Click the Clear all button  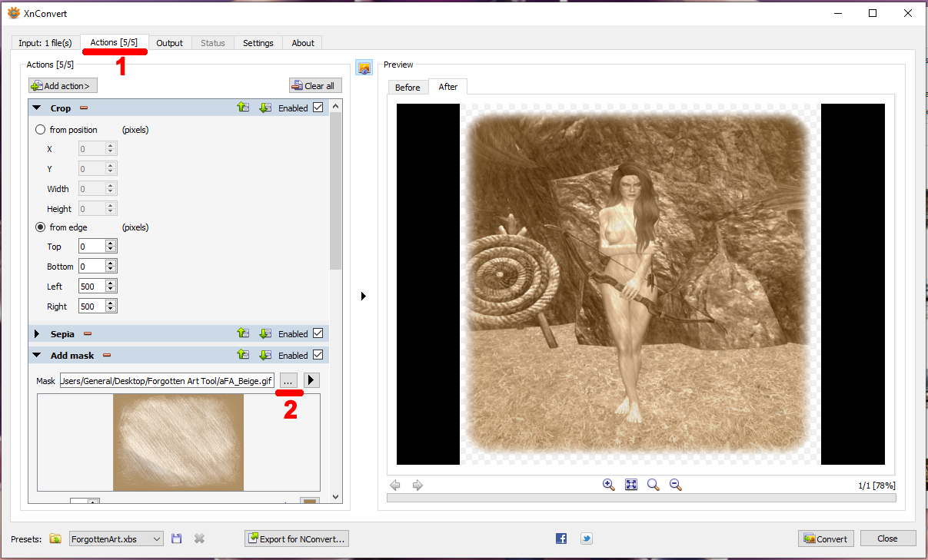click(315, 86)
